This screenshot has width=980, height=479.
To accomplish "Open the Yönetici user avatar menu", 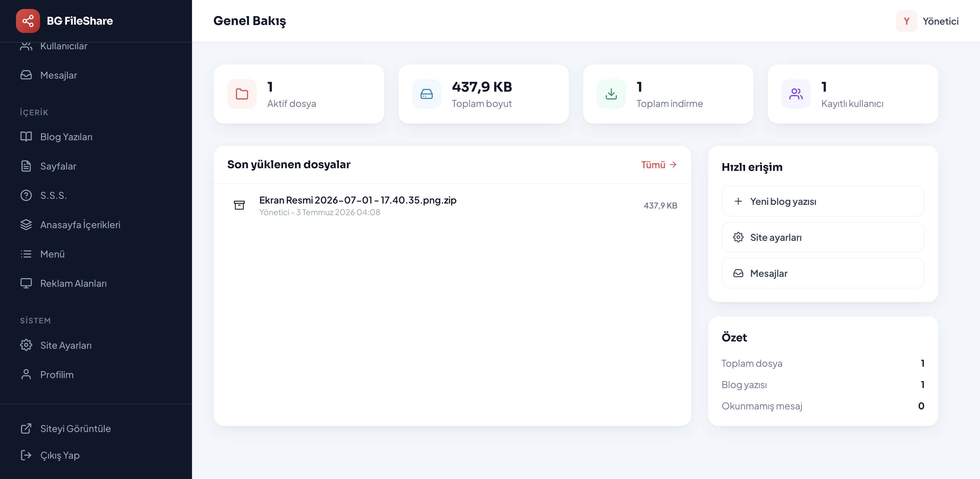I will [x=927, y=21].
